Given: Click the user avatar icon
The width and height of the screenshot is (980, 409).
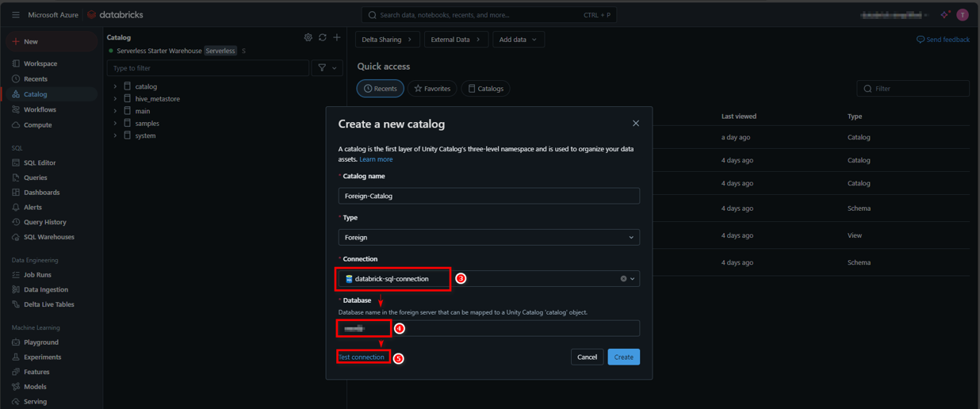Looking at the screenshot, I should coord(963,15).
